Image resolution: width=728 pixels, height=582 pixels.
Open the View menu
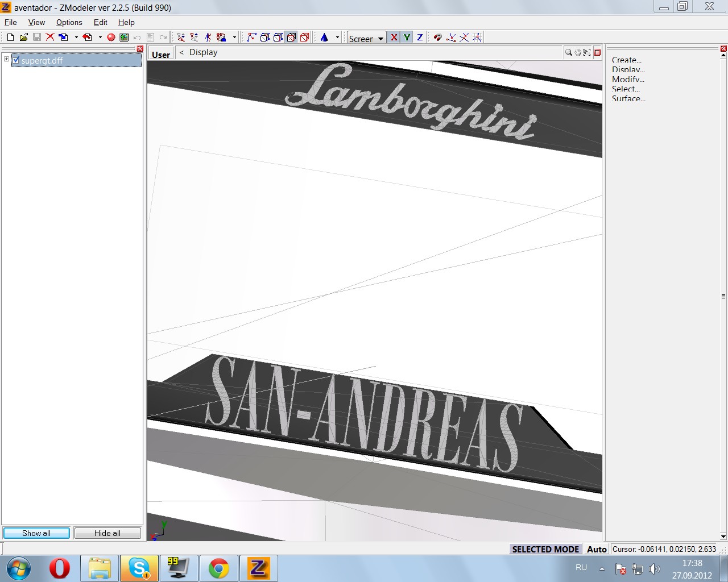(36, 22)
